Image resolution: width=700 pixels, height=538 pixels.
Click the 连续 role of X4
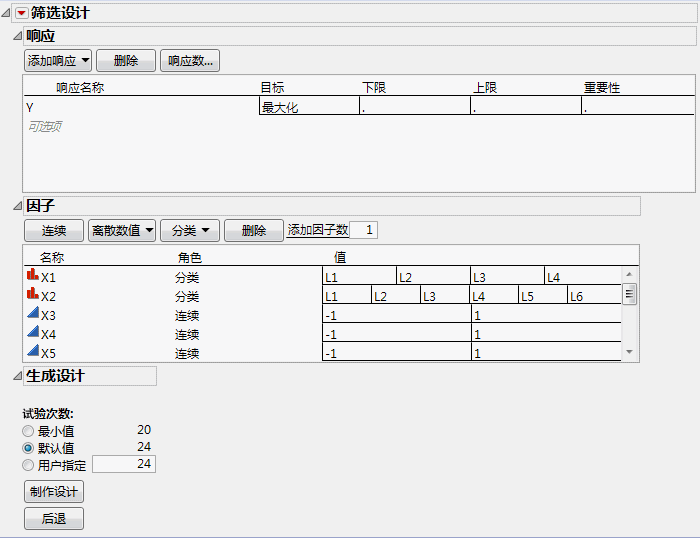(187, 335)
